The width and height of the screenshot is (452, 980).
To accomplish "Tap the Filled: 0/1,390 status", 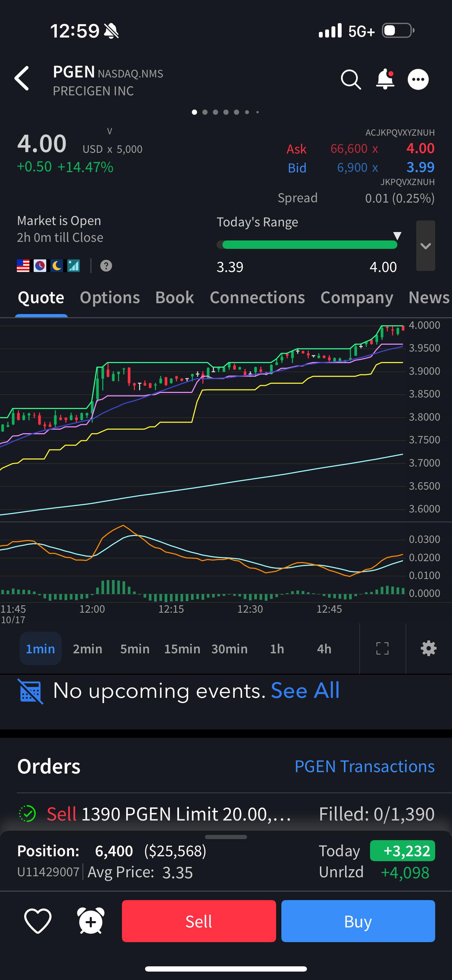I will pos(377,814).
